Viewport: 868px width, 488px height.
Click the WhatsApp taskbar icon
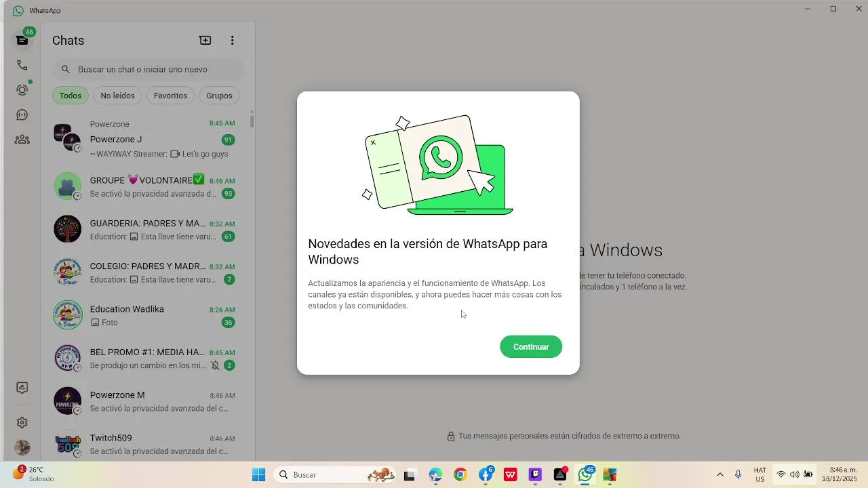point(585,475)
